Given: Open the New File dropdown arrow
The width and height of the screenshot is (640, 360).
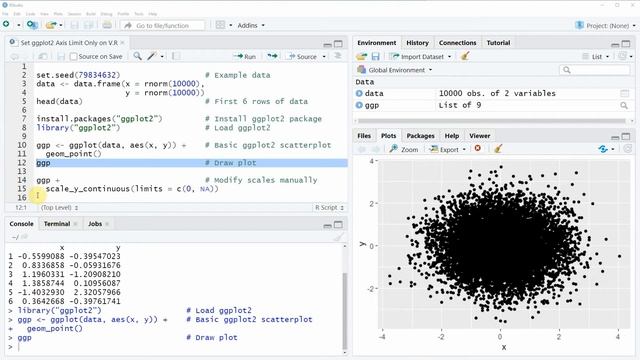Looking at the screenshot, I should (18, 25).
